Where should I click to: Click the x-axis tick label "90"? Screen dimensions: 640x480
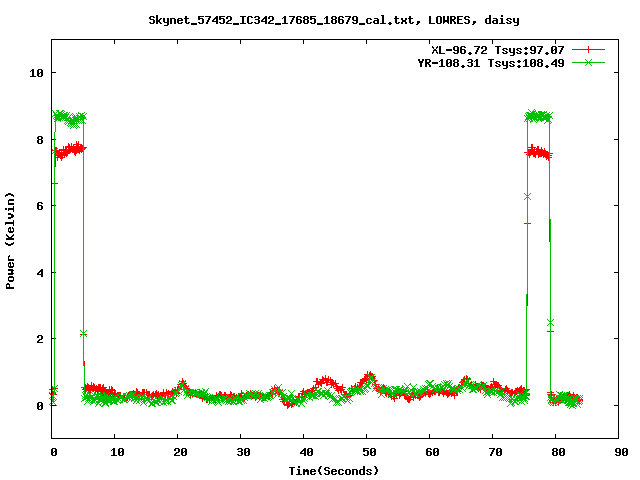pos(621,452)
